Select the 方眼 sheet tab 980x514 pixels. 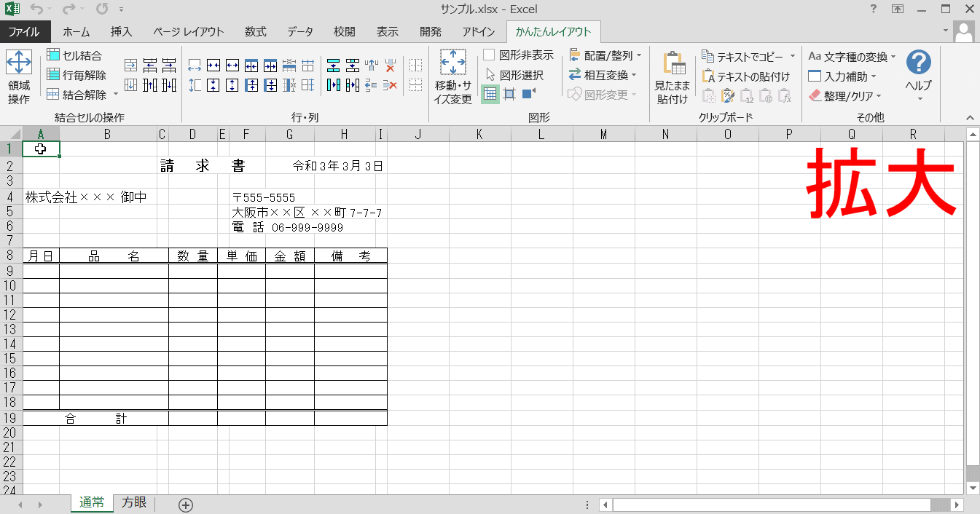(x=134, y=503)
